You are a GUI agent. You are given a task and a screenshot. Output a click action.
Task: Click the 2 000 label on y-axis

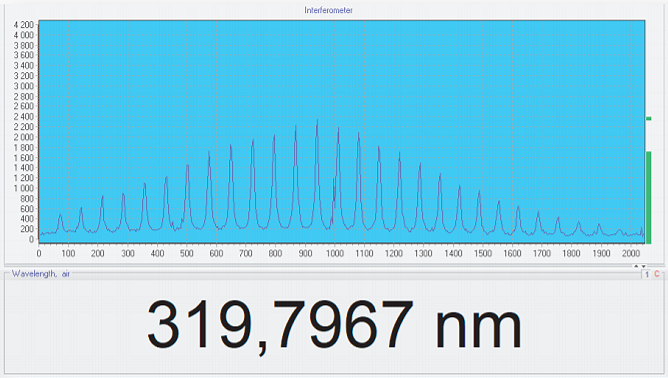click(23, 137)
